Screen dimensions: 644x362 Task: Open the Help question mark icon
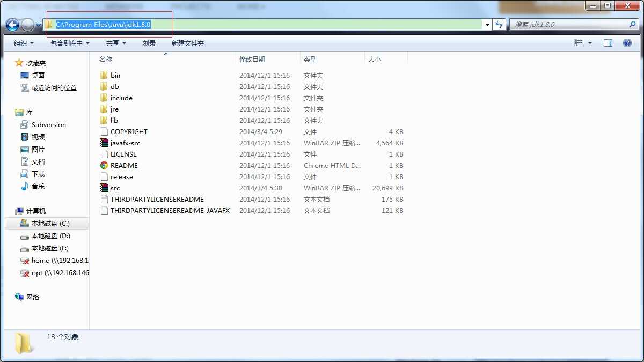[627, 43]
